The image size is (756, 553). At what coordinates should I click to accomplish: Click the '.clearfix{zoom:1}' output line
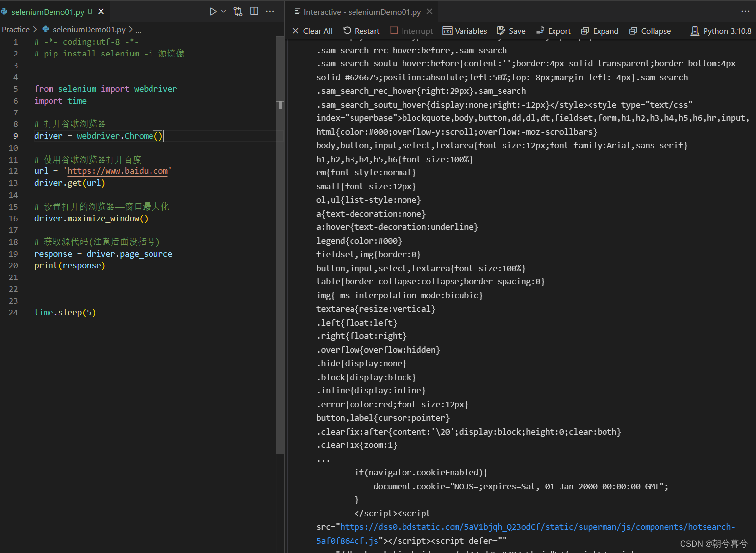357,445
